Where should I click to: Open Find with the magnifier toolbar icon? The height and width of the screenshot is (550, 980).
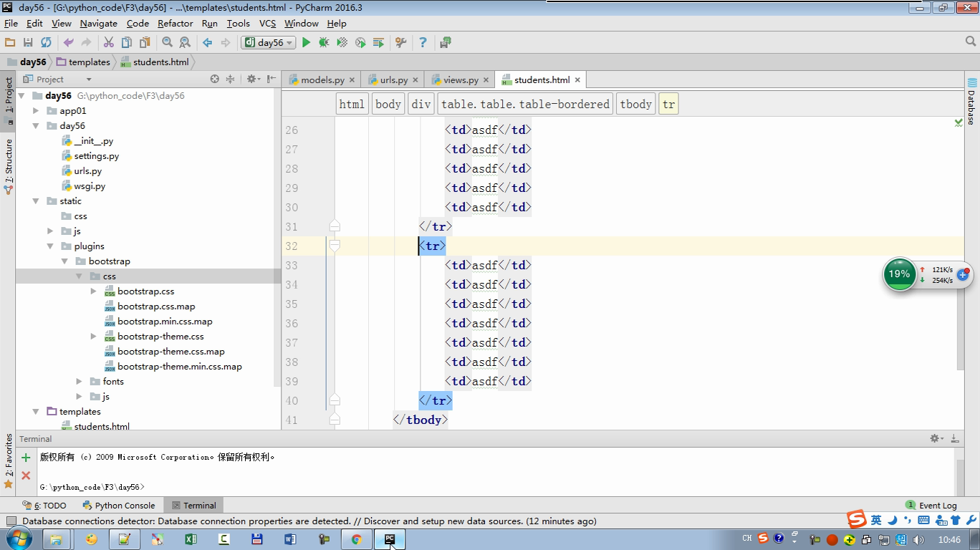(x=167, y=43)
